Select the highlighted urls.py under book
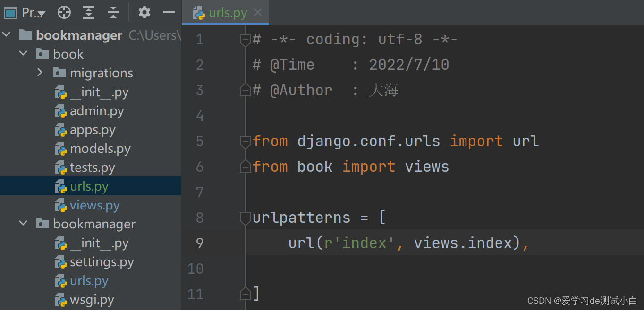This screenshot has width=644, height=310. (x=91, y=186)
